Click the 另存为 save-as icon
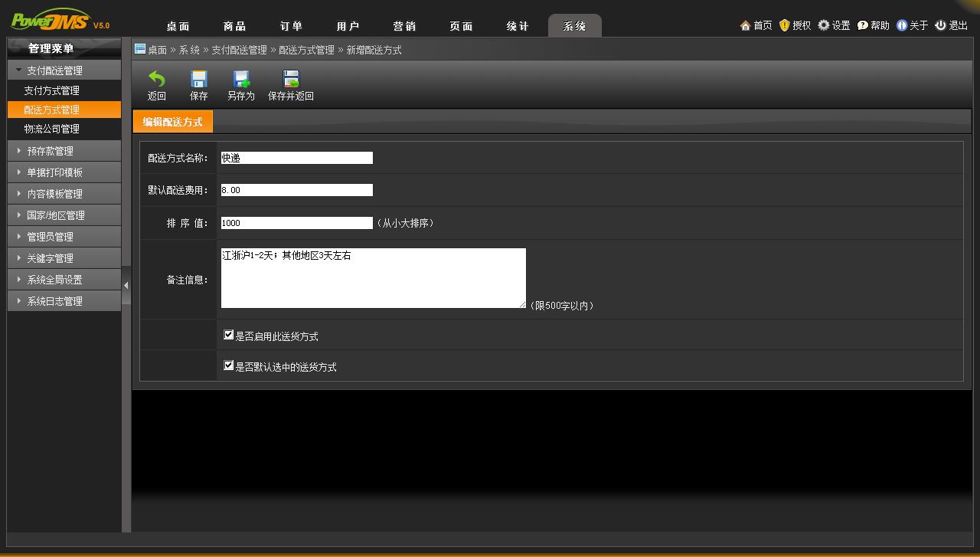Viewport: 980px width, 557px height. point(241,79)
